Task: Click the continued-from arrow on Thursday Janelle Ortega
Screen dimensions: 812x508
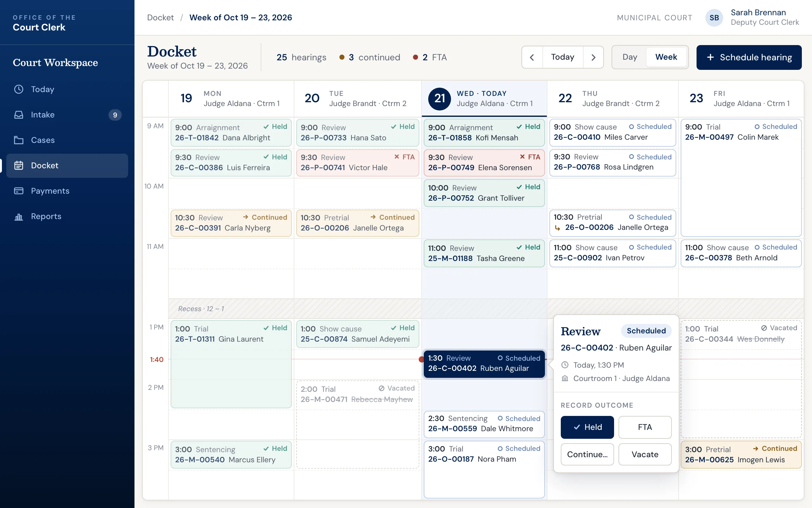Action: pos(557,228)
